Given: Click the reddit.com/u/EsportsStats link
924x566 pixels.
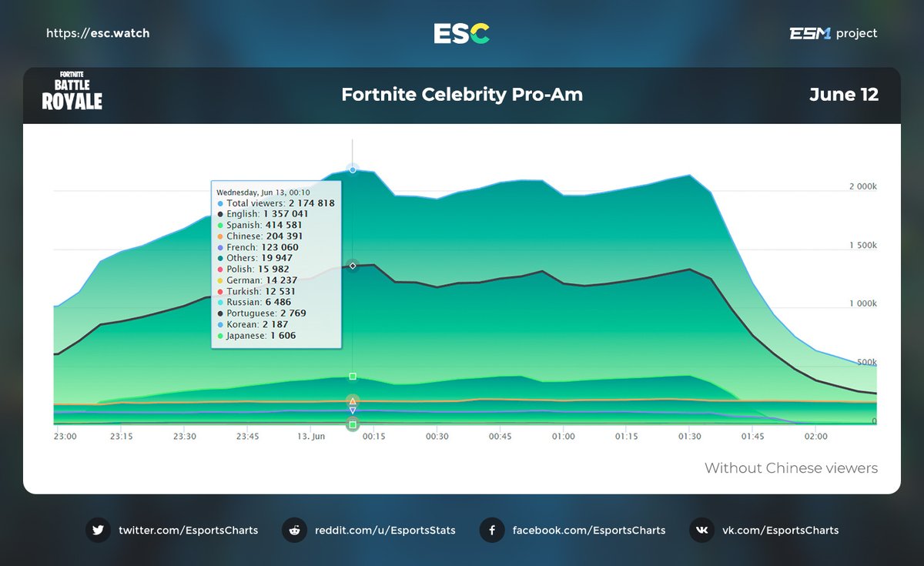Looking at the screenshot, I should (385, 530).
